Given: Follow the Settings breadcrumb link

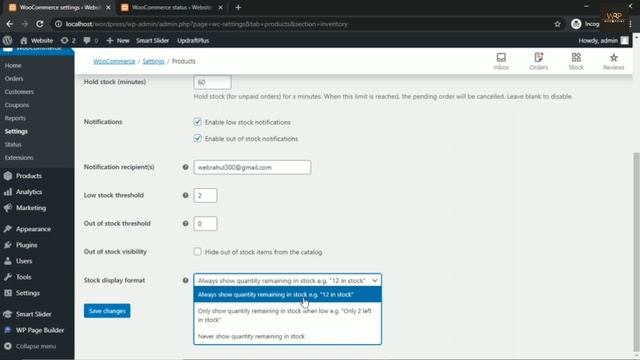Looking at the screenshot, I should 153,61.
